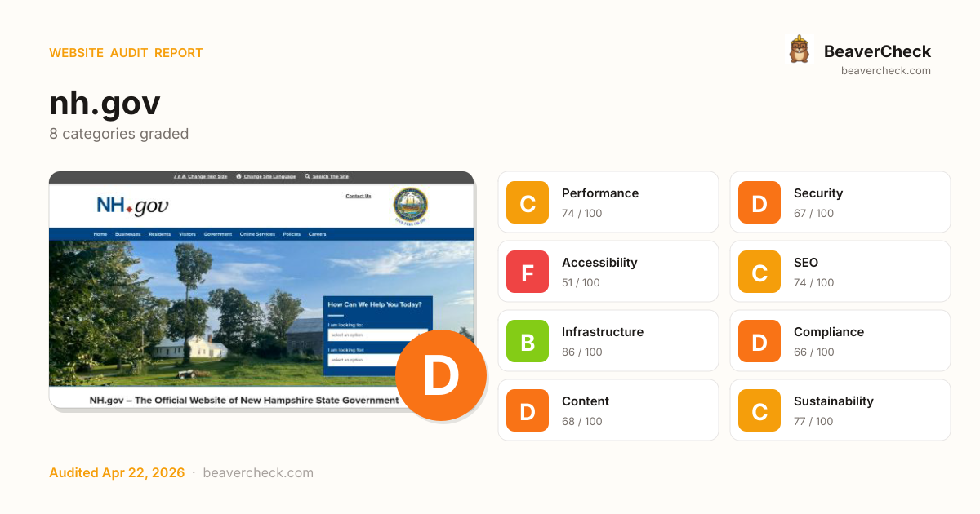This screenshot has width=980, height=514.
Task: Click the large overall D grade circle
Action: [440, 375]
